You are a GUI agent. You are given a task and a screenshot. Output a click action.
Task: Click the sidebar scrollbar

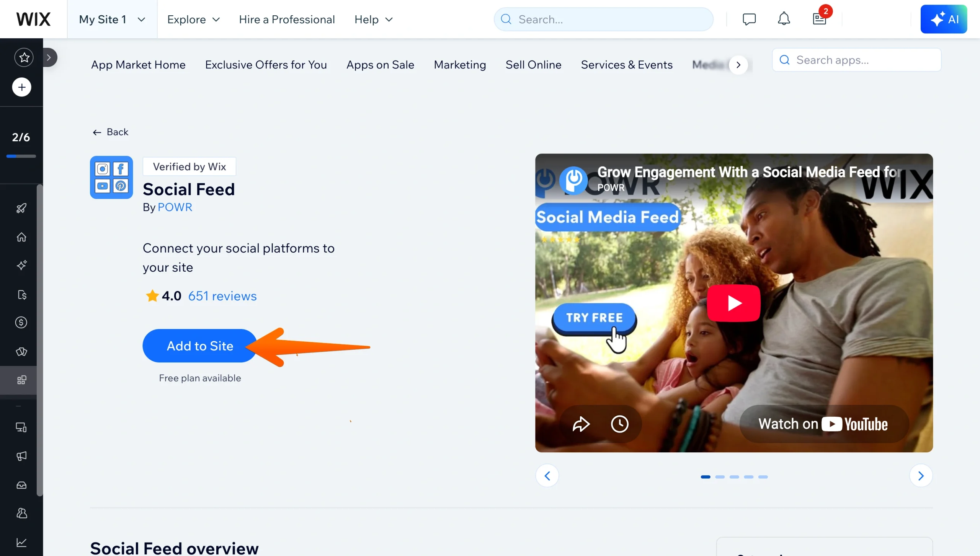pyautogui.click(x=40, y=340)
